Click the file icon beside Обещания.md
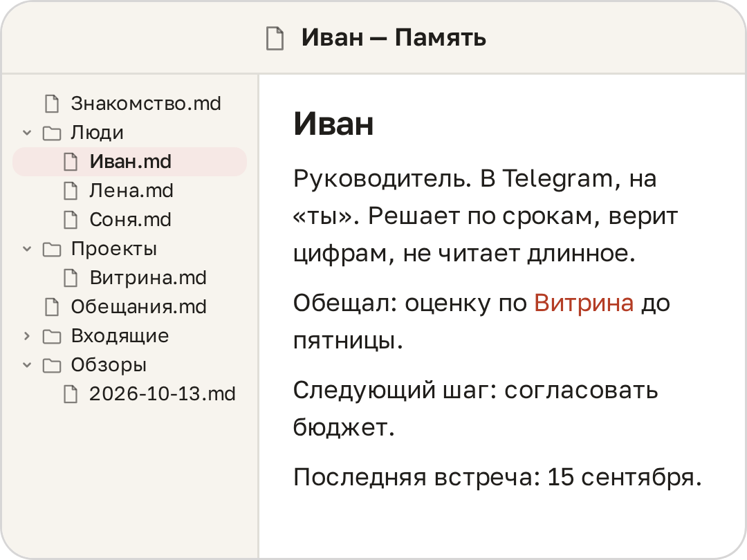 click(52, 307)
